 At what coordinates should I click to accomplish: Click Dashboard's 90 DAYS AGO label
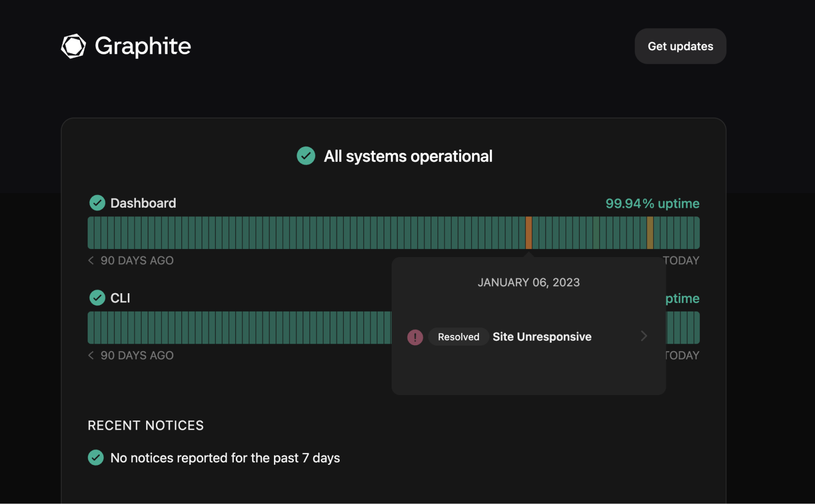click(x=137, y=261)
